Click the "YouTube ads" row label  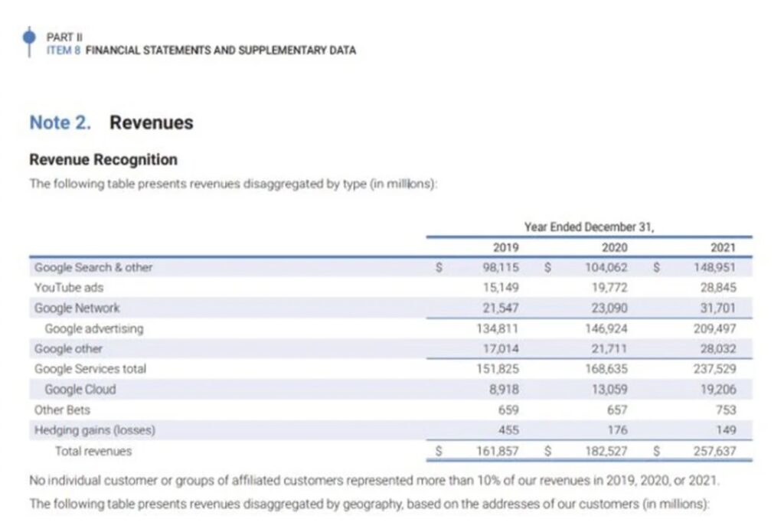(x=69, y=288)
